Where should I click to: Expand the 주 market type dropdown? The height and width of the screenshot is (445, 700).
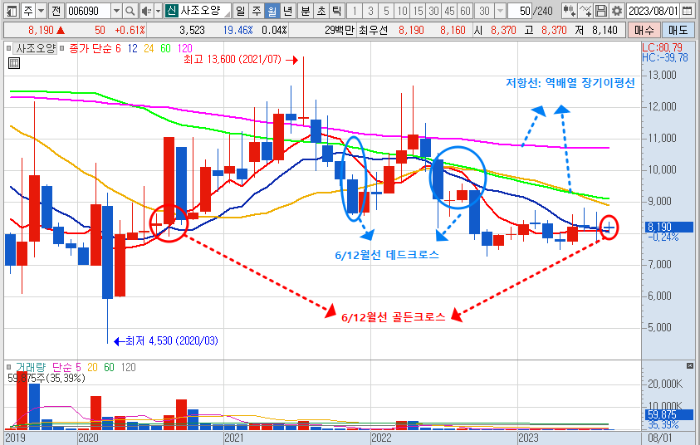point(41,10)
